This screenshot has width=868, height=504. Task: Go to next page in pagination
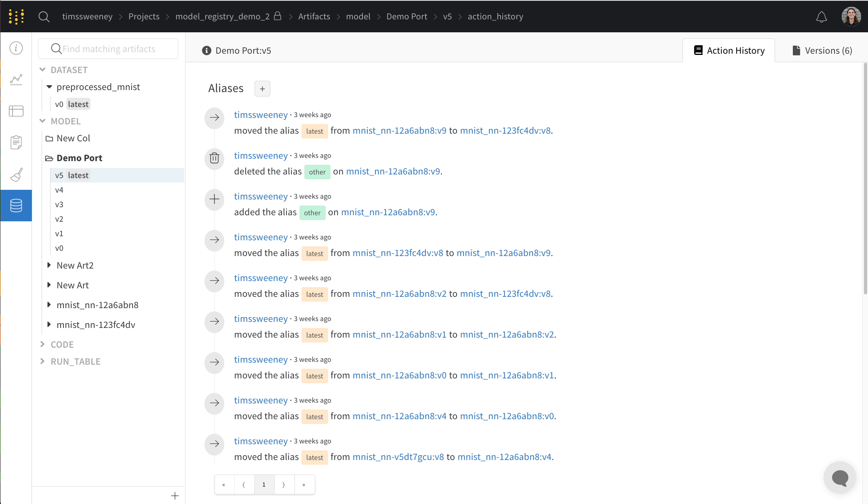(284, 485)
